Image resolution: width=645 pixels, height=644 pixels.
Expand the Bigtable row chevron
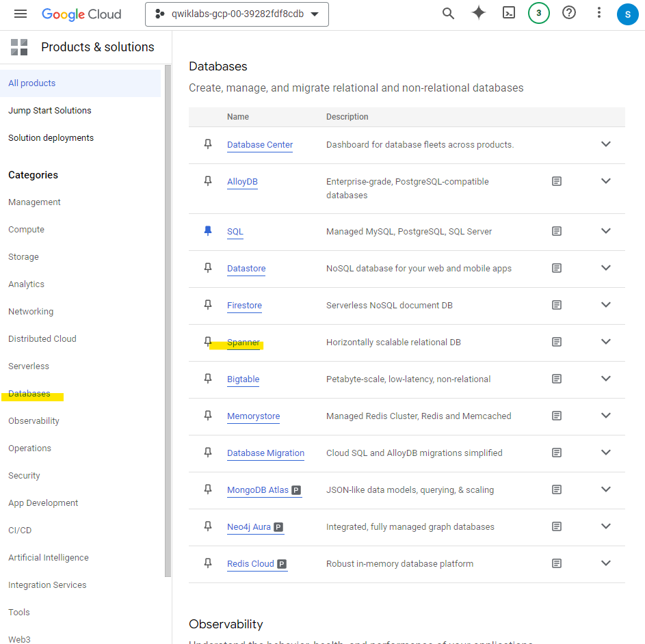pos(606,378)
